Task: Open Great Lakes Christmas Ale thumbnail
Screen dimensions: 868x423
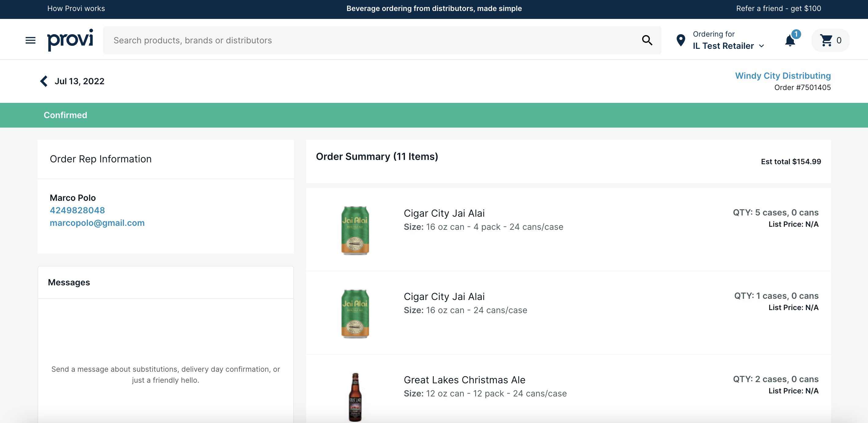Action: pyautogui.click(x=355, y=397)
